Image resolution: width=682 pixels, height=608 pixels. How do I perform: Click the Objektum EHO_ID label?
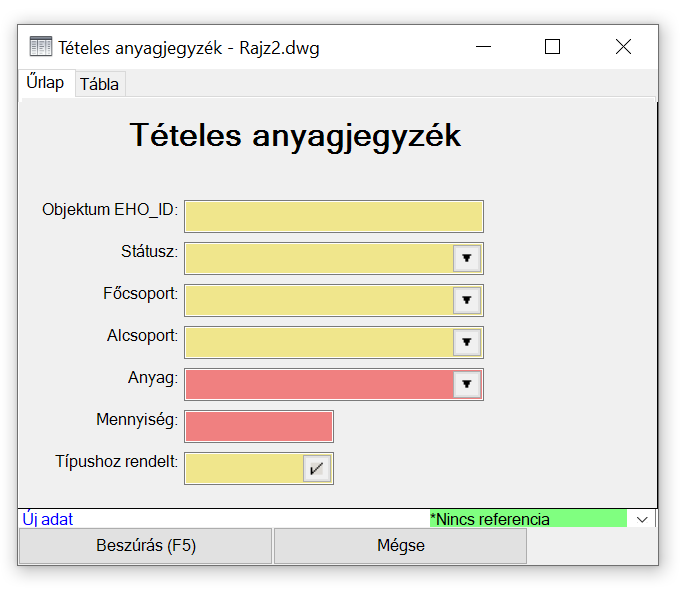pos(110,210)
